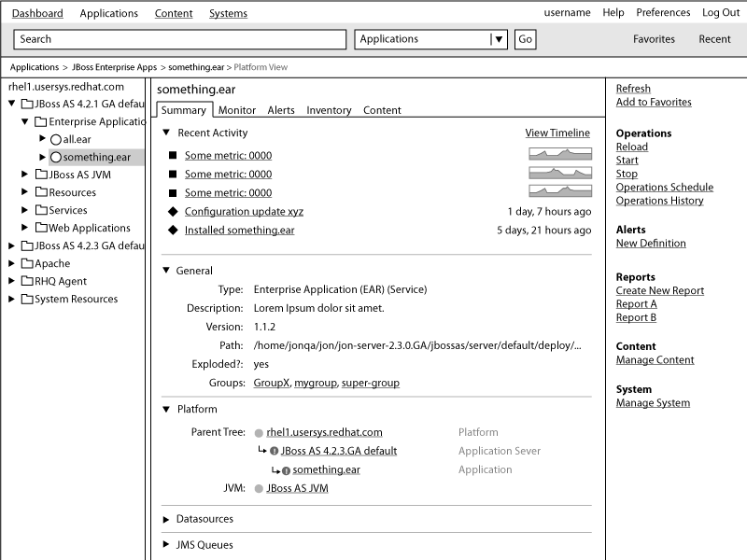Image resolution: width=747 pixels, height=560 pixels.
Task: Open the Dashboard top menu
Action: [x=37, y=13]
